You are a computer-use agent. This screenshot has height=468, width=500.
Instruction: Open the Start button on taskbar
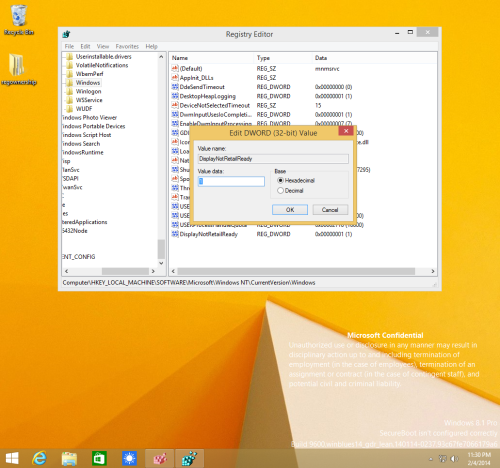12,459
